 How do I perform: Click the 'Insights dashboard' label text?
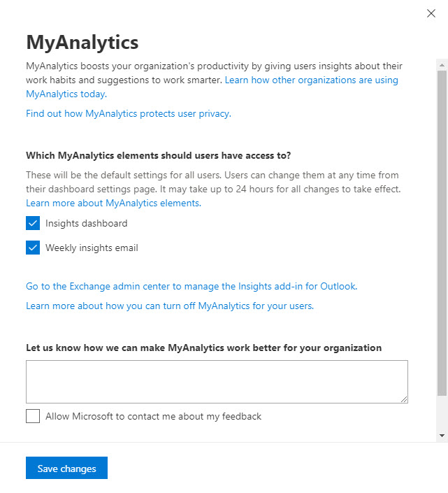tap(86, 224)
